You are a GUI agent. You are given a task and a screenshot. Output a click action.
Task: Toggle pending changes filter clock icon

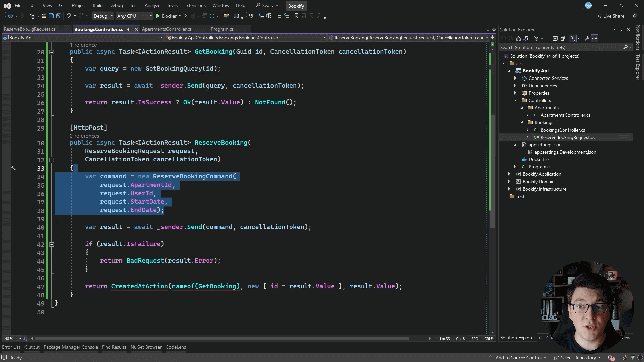coord(537,38)
